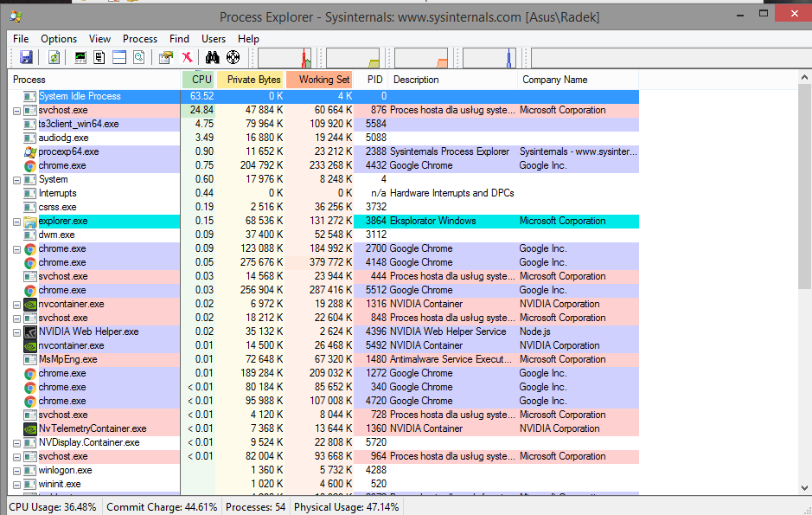This screenshot has width=812, height=515.
Task: Click the audiodg.exe process icon
Action: coord(30,138)
